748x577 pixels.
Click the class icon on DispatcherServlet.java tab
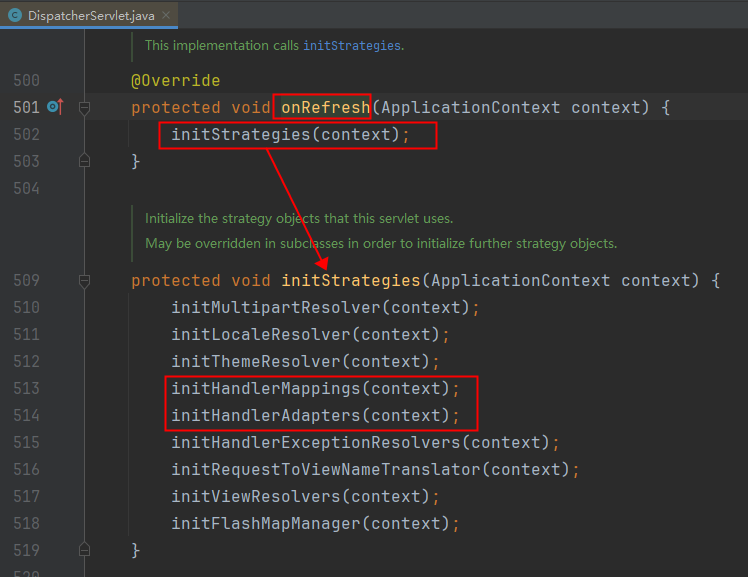pyautogui.click(x=15, y=15)
